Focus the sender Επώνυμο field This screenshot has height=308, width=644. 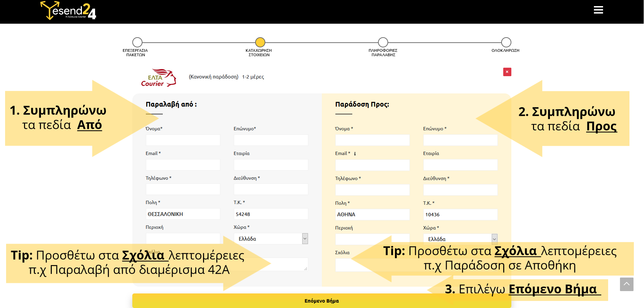tap(271, 140)
